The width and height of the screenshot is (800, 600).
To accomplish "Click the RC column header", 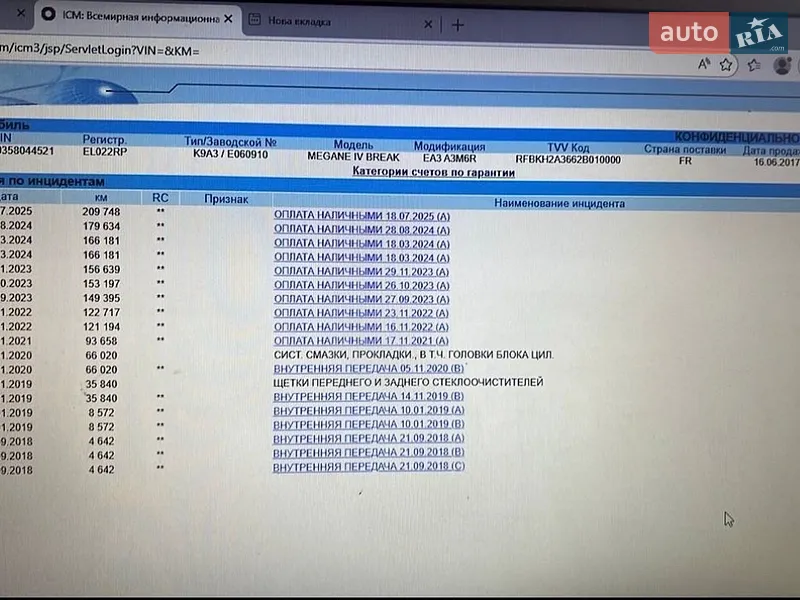I will click(x=160, y=198).
